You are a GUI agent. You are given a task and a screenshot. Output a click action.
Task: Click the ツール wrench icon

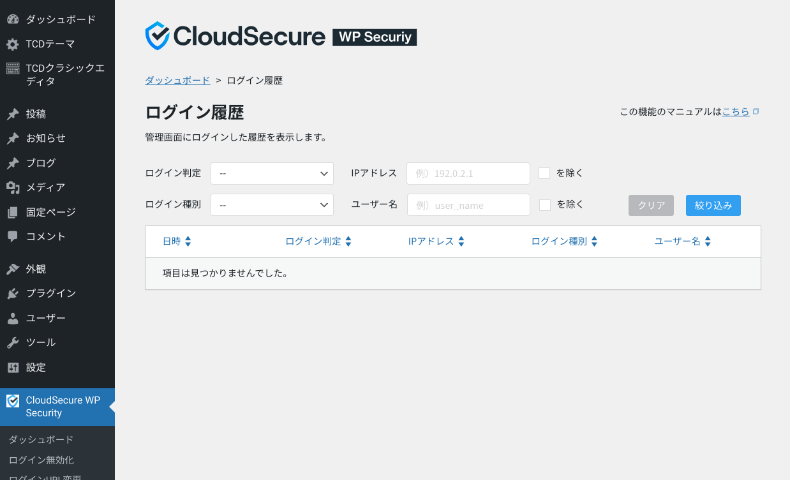(13, 342)
